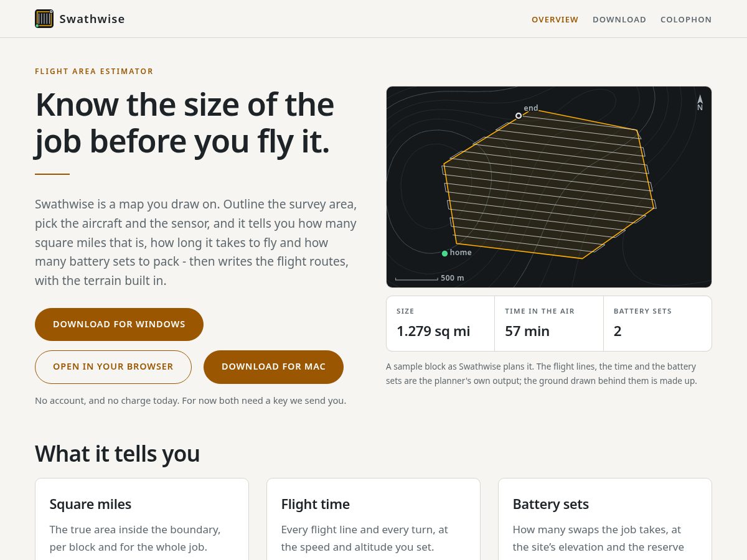The image size is (747, 560).
Task: Click the Battery sets card heading
Action: 550,504
